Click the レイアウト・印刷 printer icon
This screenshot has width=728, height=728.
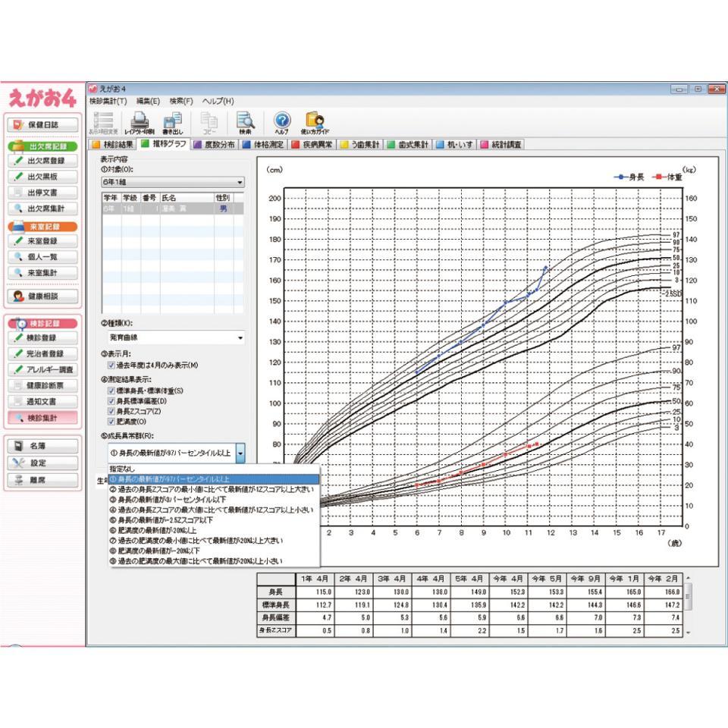tap(140, 123)
